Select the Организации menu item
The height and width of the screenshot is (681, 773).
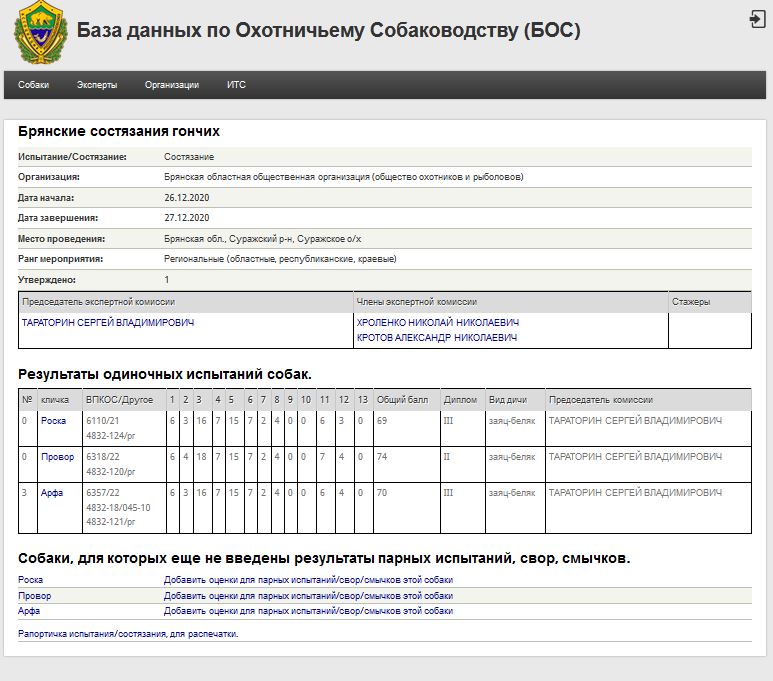point(171,85)
